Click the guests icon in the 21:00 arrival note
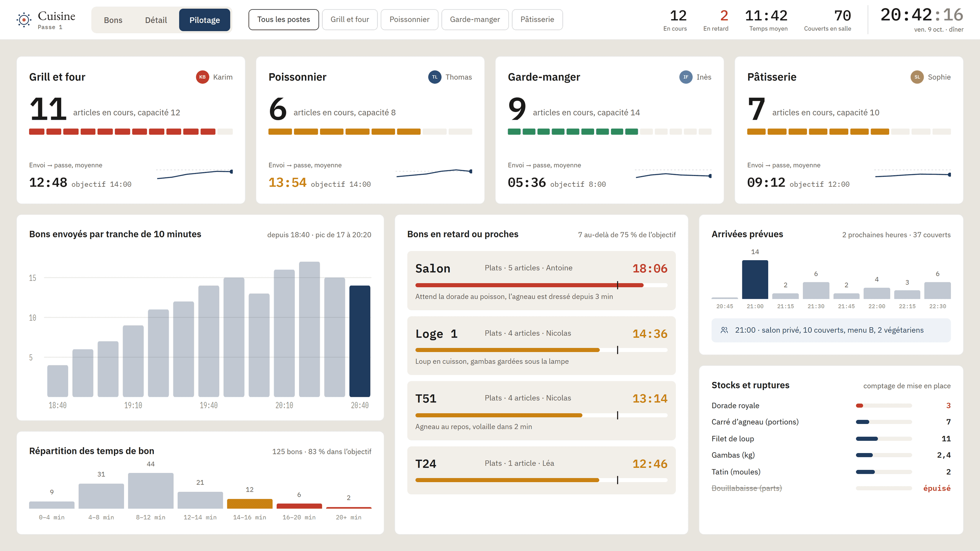Viewport: 980px width, 551px height. tap(724, 330)
